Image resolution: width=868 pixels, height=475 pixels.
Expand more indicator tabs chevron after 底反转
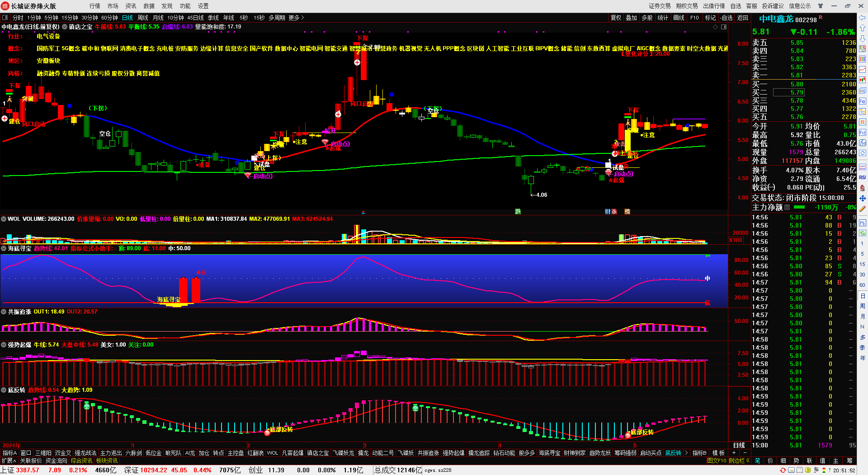click(x=686, y=453)
